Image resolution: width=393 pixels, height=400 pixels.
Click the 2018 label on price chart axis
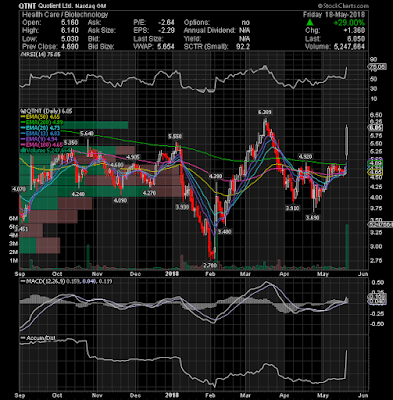pos(172,274)
